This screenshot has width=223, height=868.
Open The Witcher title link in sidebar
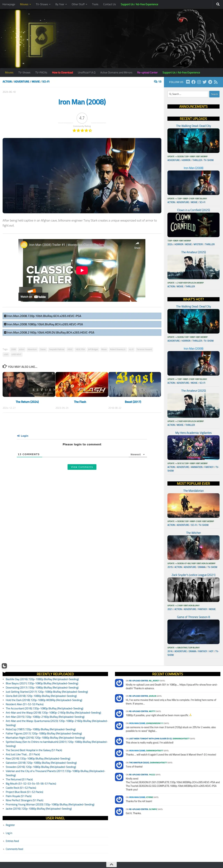click(x=193, y=533)
